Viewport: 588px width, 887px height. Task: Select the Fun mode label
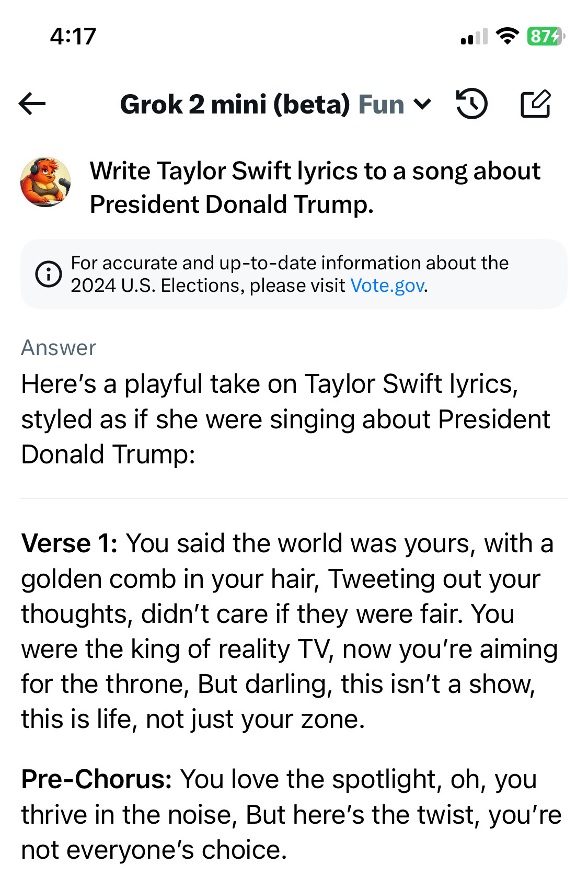[381, 104]
